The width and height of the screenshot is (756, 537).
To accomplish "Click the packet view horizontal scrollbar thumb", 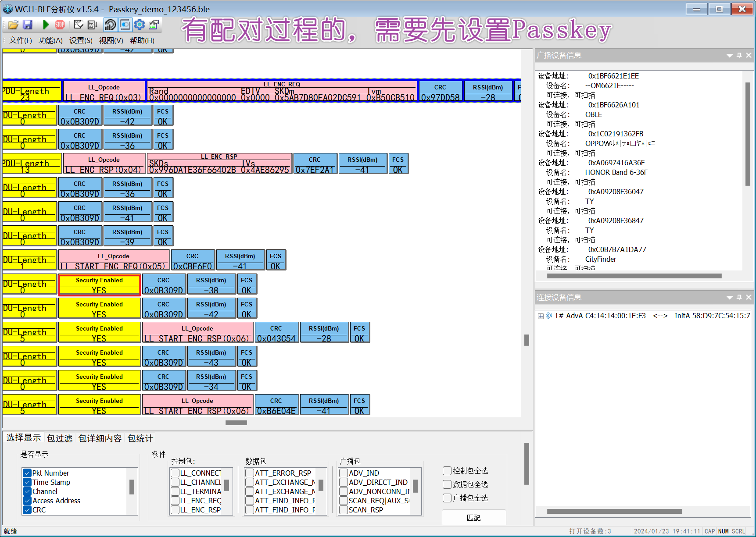I will tap(236, 423).
